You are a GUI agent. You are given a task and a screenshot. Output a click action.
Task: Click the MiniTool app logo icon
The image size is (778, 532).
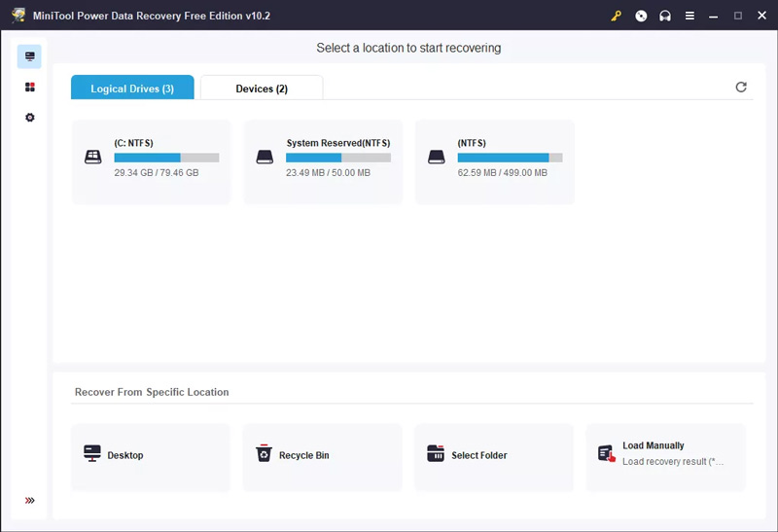(x=18, y=16)
